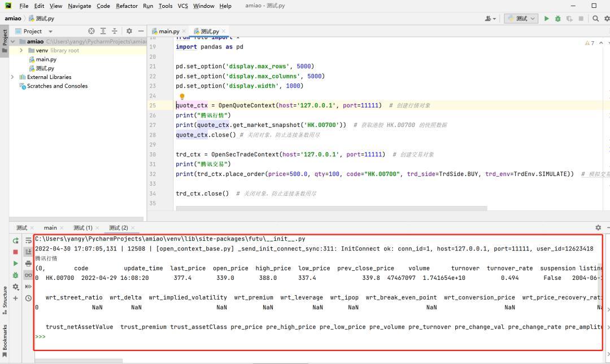Image resolution: width=610 pixels, height=364 pixels.
Task: Open Search Everywhere with the magnifier icon
Action: [x=596, y=19]
